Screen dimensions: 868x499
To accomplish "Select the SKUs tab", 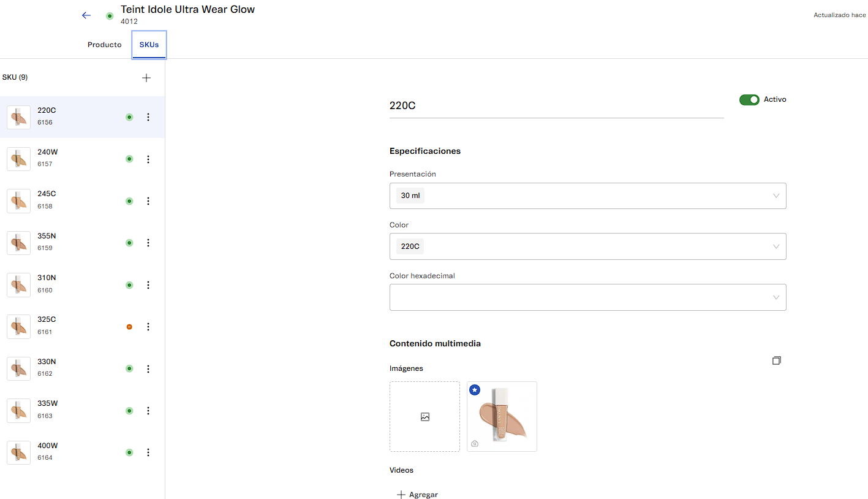I will 149,45.
